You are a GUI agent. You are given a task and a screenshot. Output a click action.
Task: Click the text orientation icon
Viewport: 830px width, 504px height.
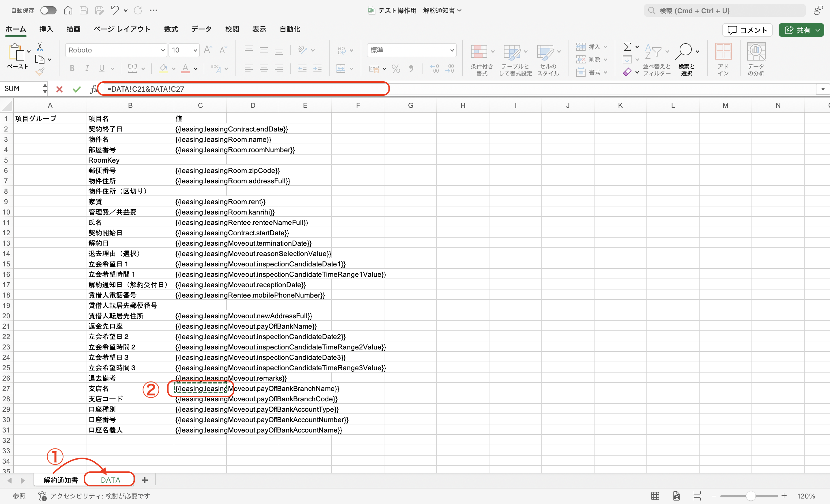[x=302, y=50]
